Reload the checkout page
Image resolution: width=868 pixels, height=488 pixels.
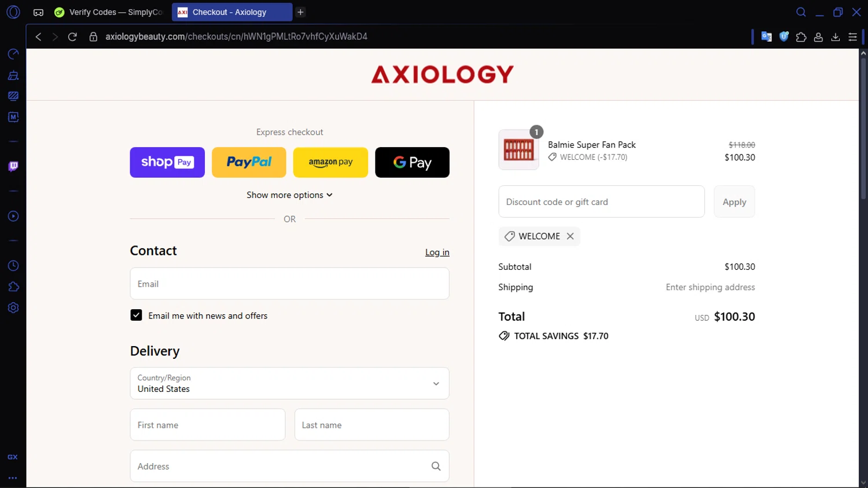coord(72,36)
